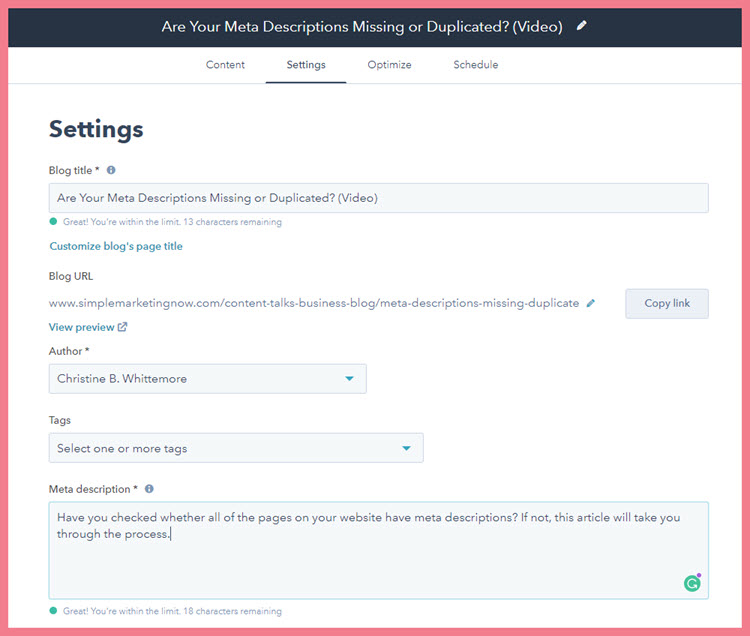Click the Copy link button

[667, 303]
